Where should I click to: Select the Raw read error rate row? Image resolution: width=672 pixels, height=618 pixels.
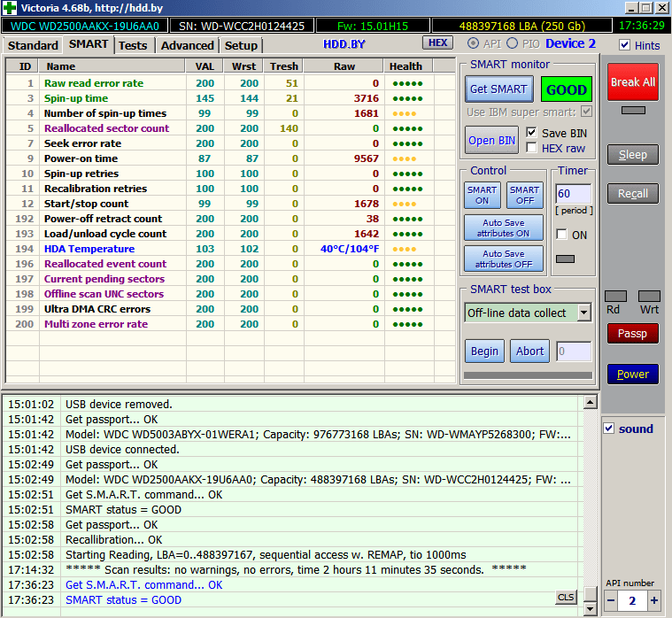coord(230,83)
